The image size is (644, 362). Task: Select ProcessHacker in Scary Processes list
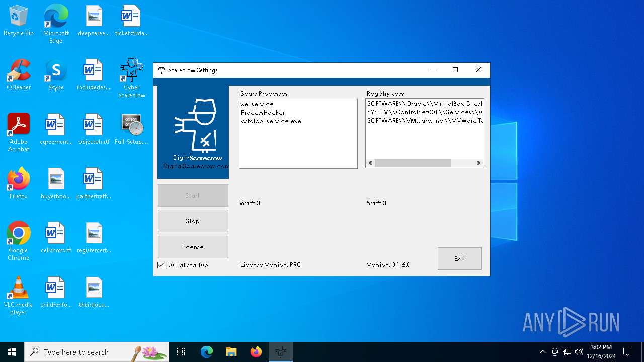click(298, 113)
